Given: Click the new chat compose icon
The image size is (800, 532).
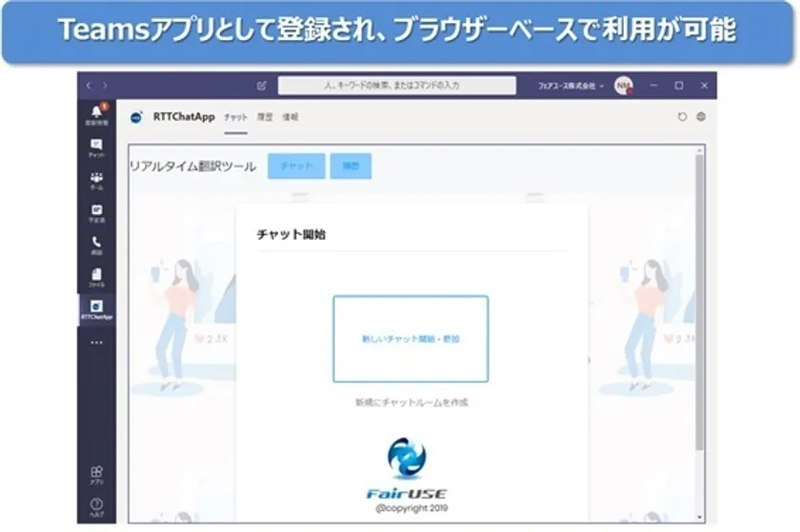Looking at the screenshot, I should click(x=262, y=86).
